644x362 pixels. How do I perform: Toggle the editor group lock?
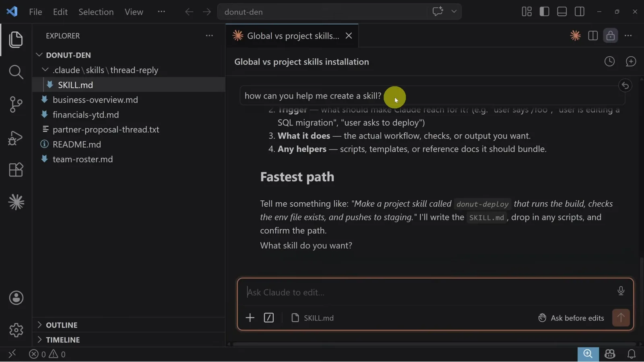tap(611, 35)
